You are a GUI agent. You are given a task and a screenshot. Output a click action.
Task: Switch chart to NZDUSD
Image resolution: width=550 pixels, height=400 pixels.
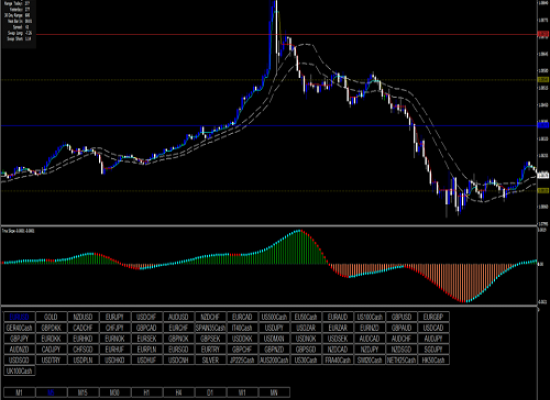(83, 317)
